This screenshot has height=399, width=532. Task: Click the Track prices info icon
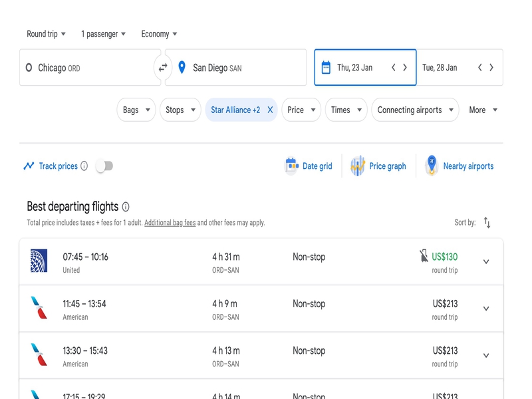point(84,166)
